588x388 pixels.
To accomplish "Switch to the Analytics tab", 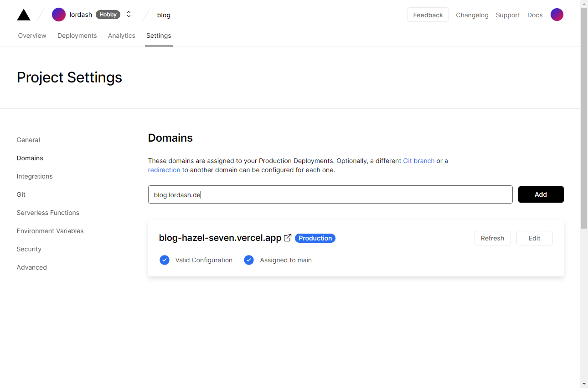I will coord(122,36).
